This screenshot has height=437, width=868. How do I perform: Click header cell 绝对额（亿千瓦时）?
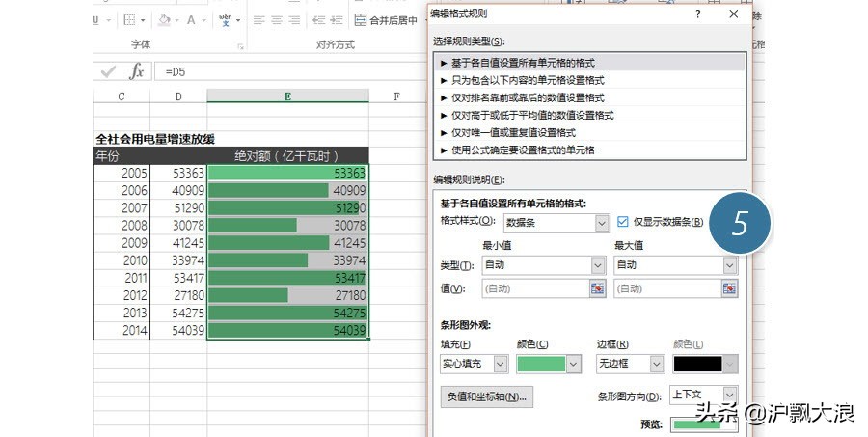click(x=287, y=155)
